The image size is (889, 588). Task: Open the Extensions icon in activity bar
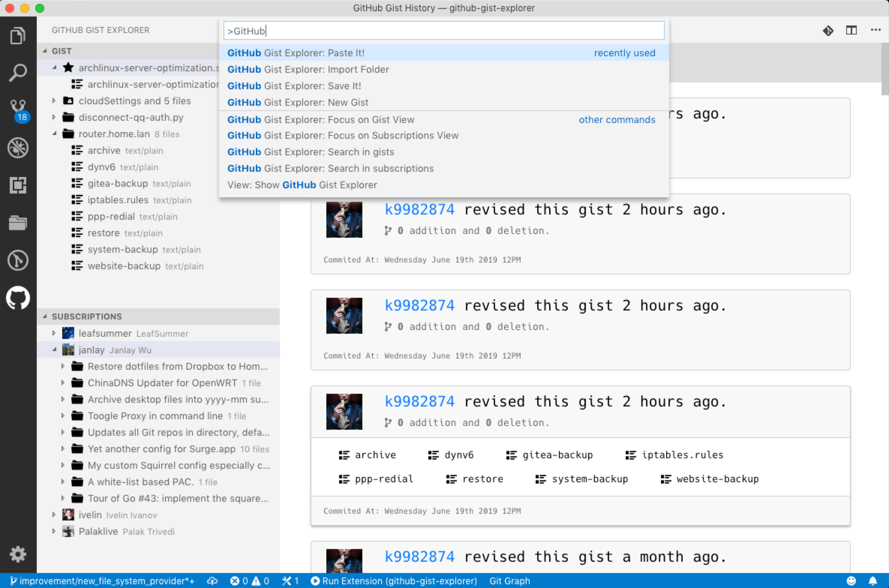click(x=18, y=185)
